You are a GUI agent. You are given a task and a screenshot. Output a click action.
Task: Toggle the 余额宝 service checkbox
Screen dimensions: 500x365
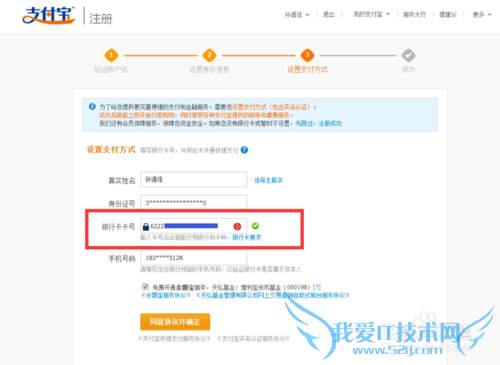pyautogui.click(x=145, y=287)
